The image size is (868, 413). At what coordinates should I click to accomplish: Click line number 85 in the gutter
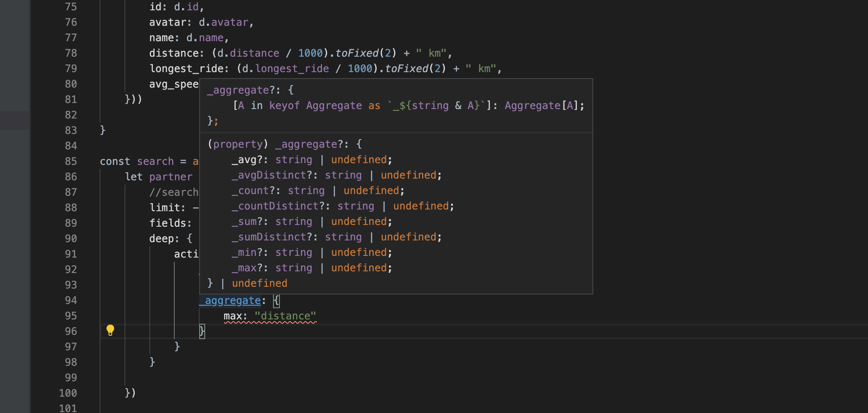pos(71,161)
